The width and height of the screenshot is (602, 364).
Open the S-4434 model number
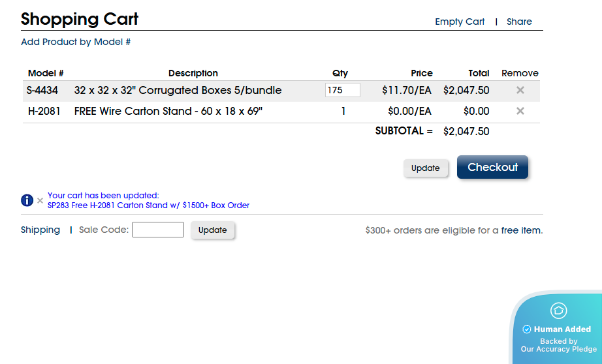click(x=42, y=90)
